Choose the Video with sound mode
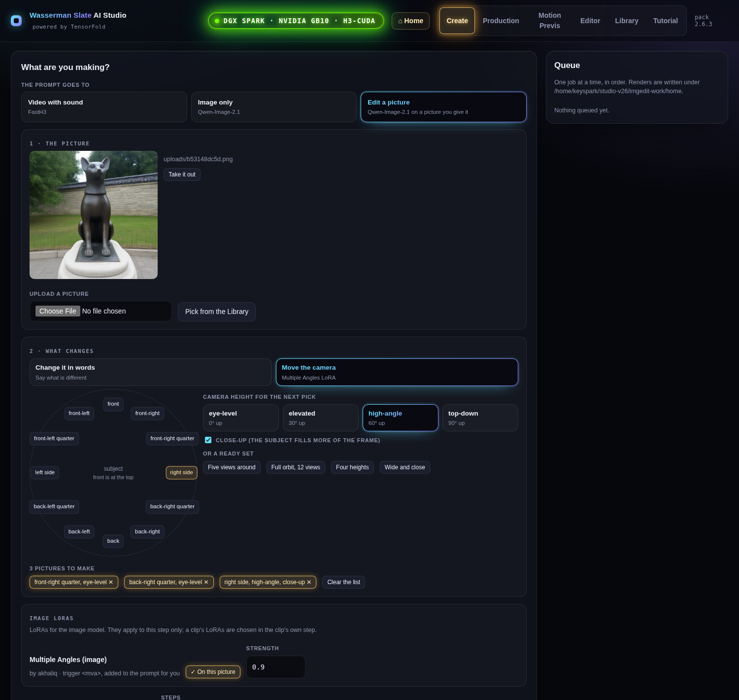Screen dimensions: 739x700 pyautogui.click(x=104, y=107)
